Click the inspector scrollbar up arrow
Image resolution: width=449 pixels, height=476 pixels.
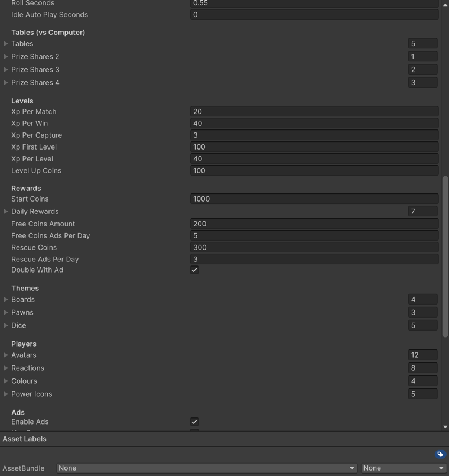[445, 5]
